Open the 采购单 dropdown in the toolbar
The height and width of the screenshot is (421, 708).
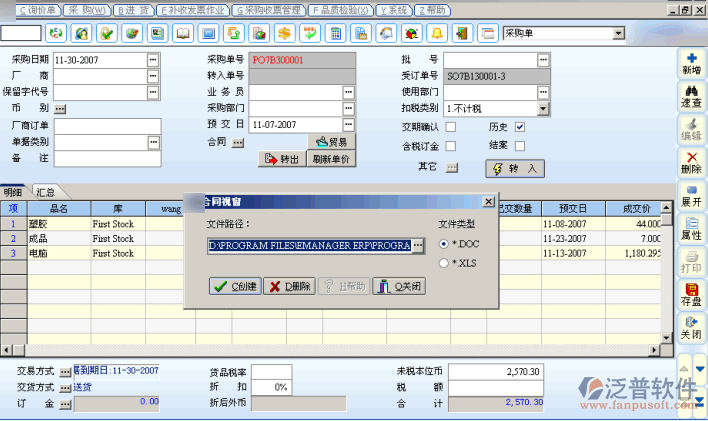click(619, 33)
